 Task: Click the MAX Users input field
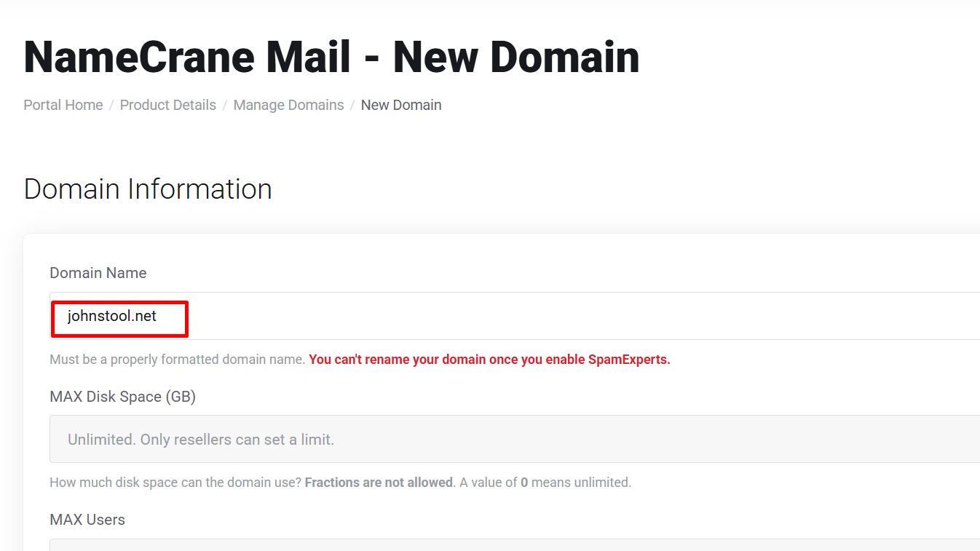pyautogui.click(x=510, y=545)
